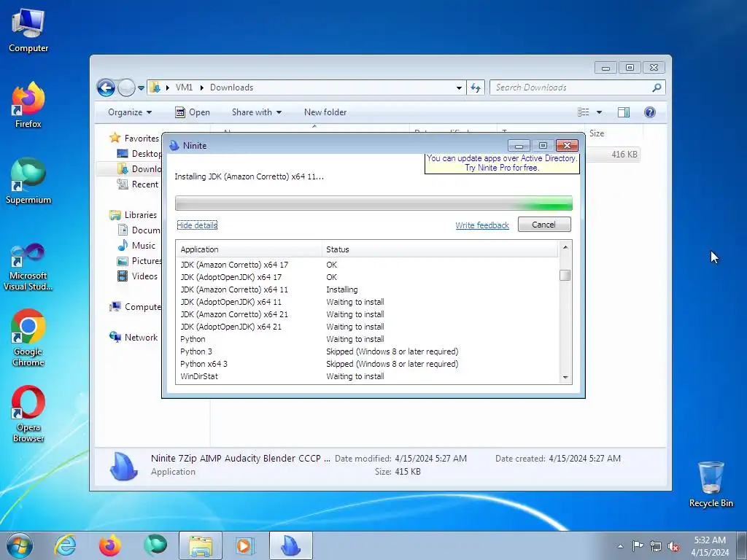Click the Status column header in Ninite
This screenshot has height=560, width=747.
pos(440,249)
